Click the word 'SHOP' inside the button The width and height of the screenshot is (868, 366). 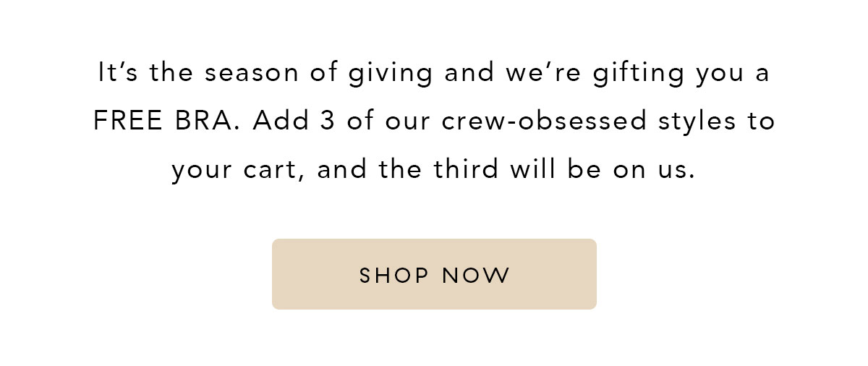click(x=395, y=275)
